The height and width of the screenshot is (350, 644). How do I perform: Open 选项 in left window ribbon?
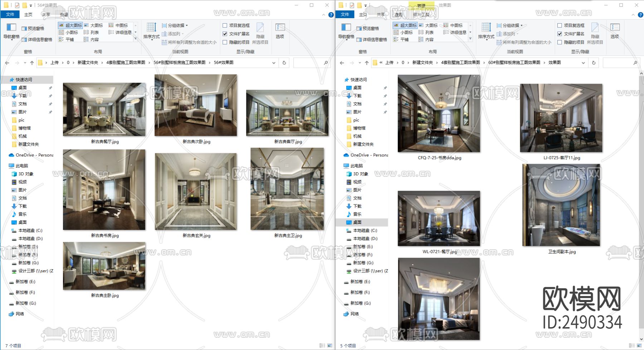pos(280,31)
